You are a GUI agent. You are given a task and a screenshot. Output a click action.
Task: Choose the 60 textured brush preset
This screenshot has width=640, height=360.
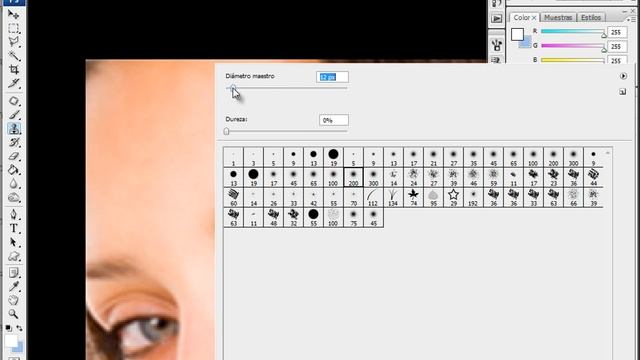[x=233, y=197]
